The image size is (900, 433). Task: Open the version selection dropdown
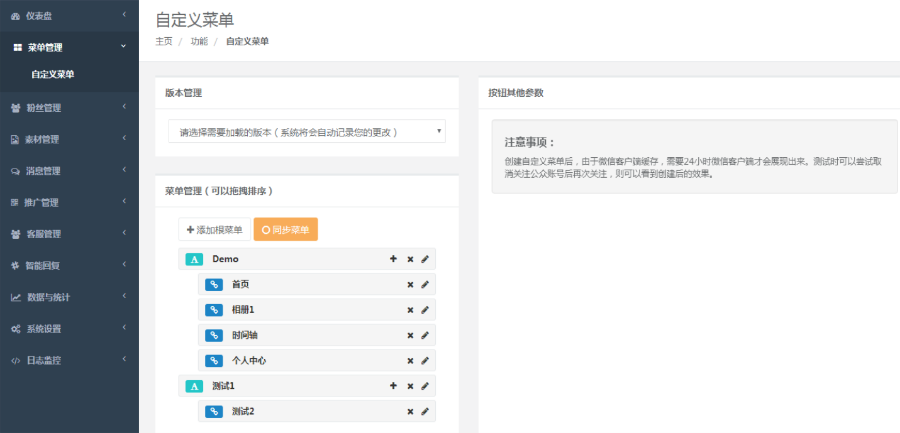pos(307,132)
